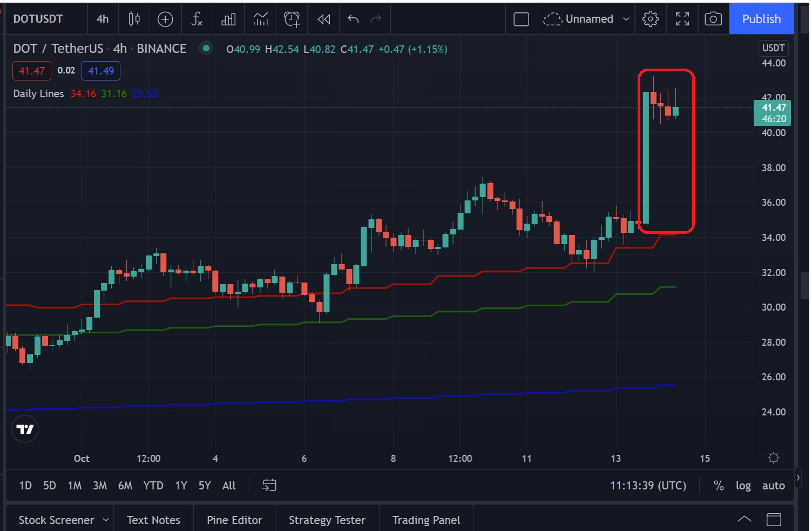
Task: Open the financials bar chart icon
Action: click(x=228, y=19)
